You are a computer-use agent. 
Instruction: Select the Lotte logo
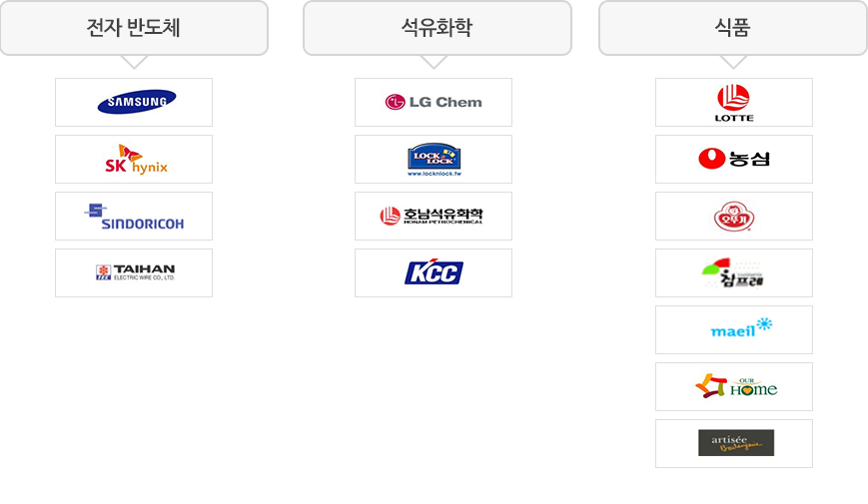pyautogui.click(x=734, y=102)
